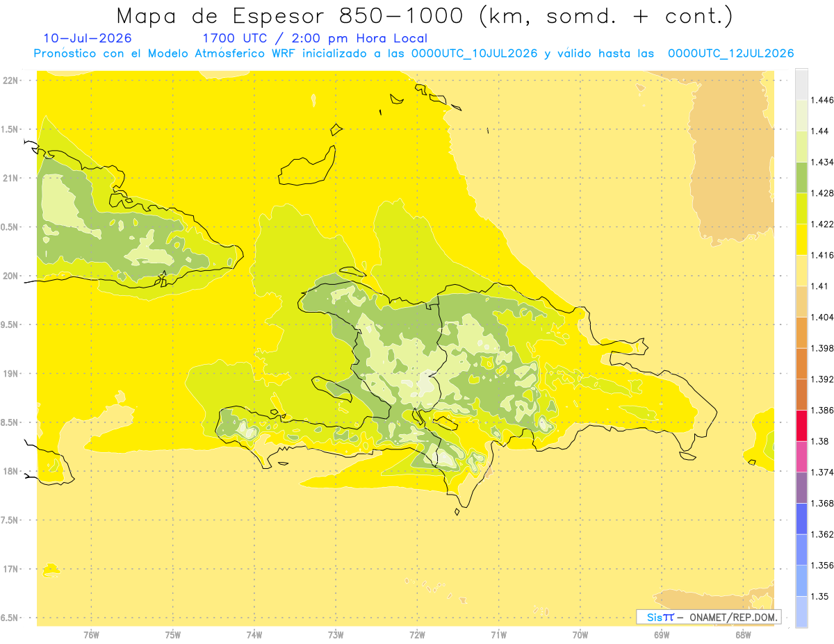This screenshot has height=644, width=834.
Task: Click the colorbar value '1.386'
Action: click(822, 411)
